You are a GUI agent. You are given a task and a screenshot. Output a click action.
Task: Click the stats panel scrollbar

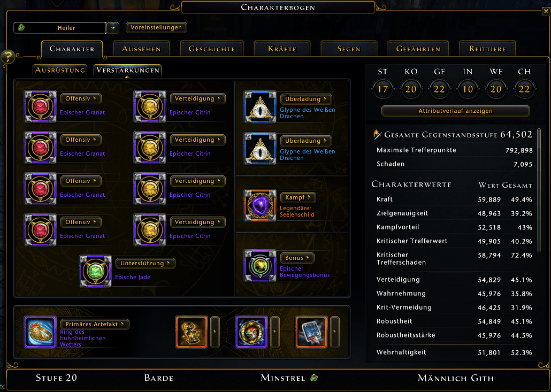click(x=539, y=191)
